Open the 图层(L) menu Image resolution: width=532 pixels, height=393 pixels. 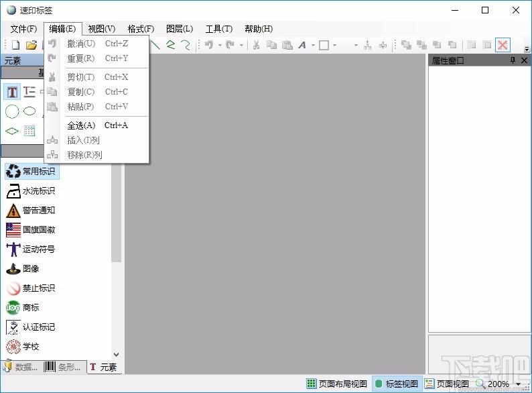tap(180, 29)
